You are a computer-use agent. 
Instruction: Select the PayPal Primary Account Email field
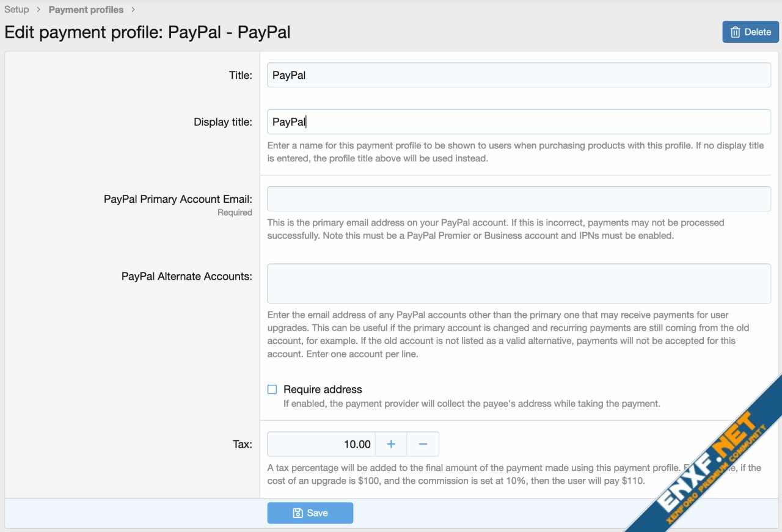[519, 199]
